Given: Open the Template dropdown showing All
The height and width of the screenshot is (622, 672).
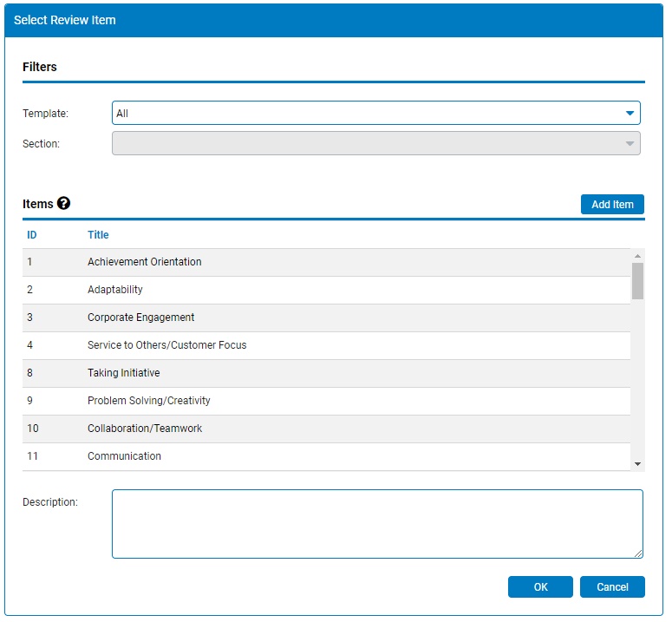Looking at the screenshot, I should (375, 113).
